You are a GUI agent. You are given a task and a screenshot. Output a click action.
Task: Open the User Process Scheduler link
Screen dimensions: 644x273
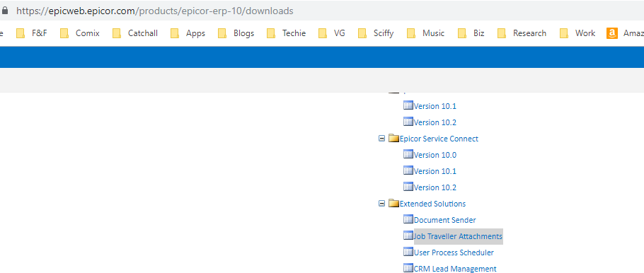pos(454,252)
